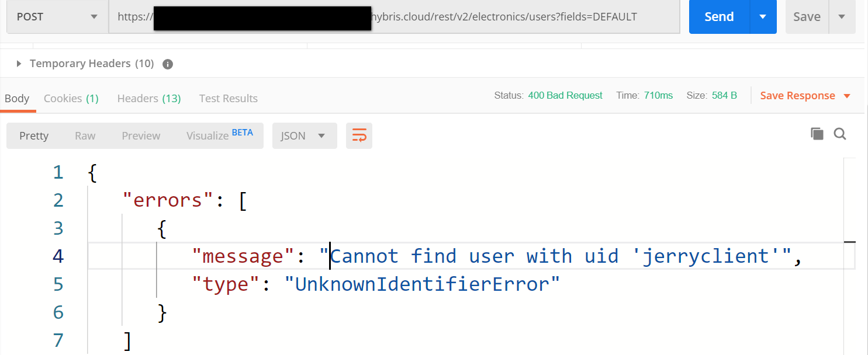Screen dimensions: 868x355
Task: Select the Raw view mode
Action: point(85,135)
